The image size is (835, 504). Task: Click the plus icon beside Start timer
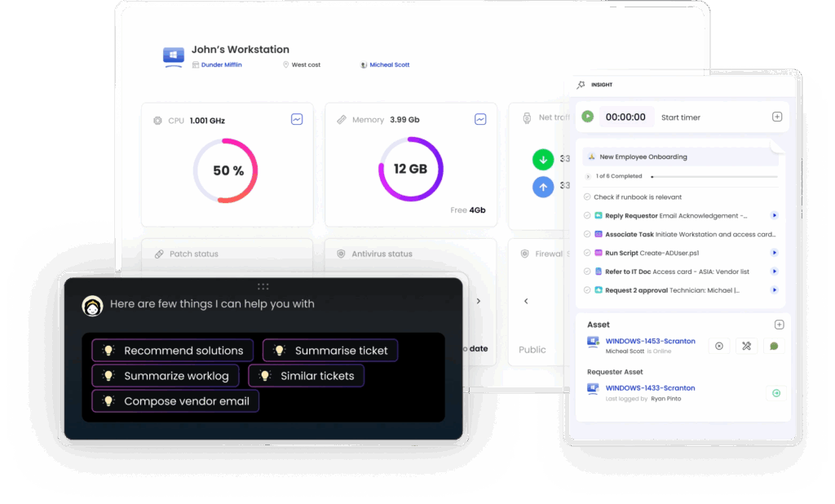(777, 117)
